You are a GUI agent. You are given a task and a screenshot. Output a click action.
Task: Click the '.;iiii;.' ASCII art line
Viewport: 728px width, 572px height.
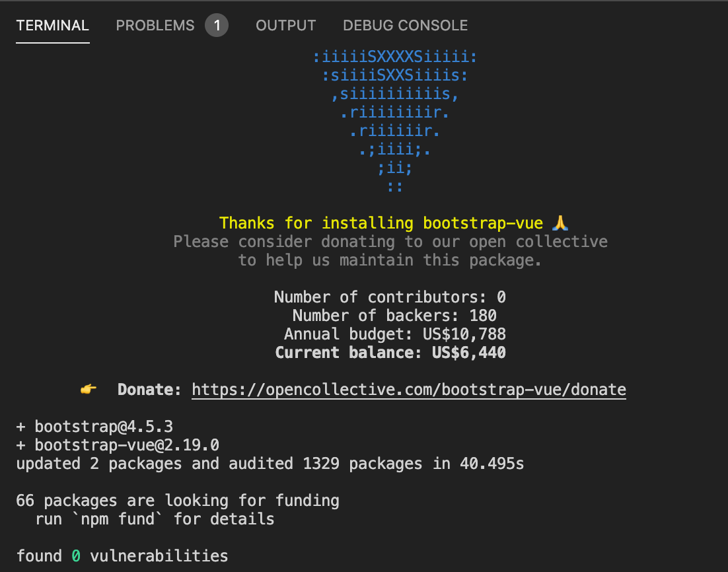click(x=394, y=149)
